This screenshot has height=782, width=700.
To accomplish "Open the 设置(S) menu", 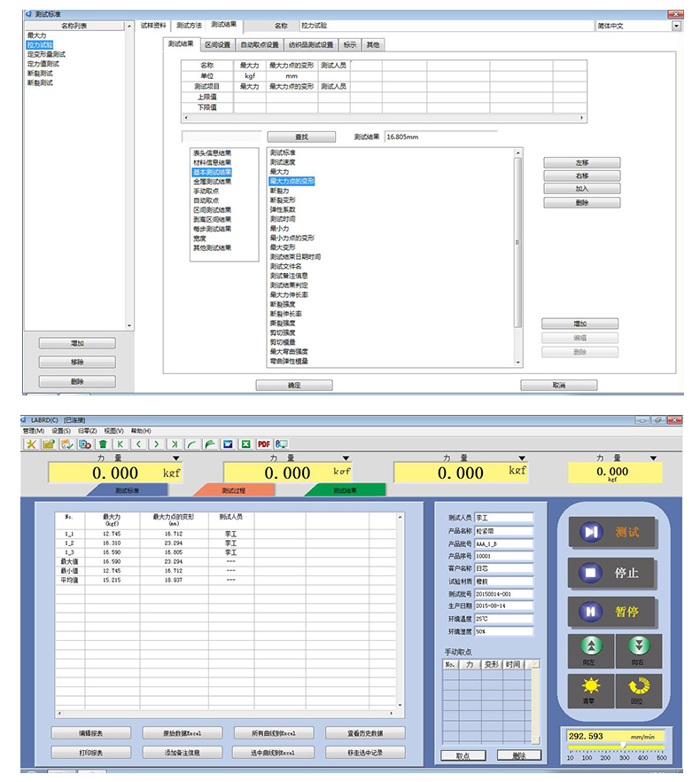I will pyautogui.click(x=61, y=431).
